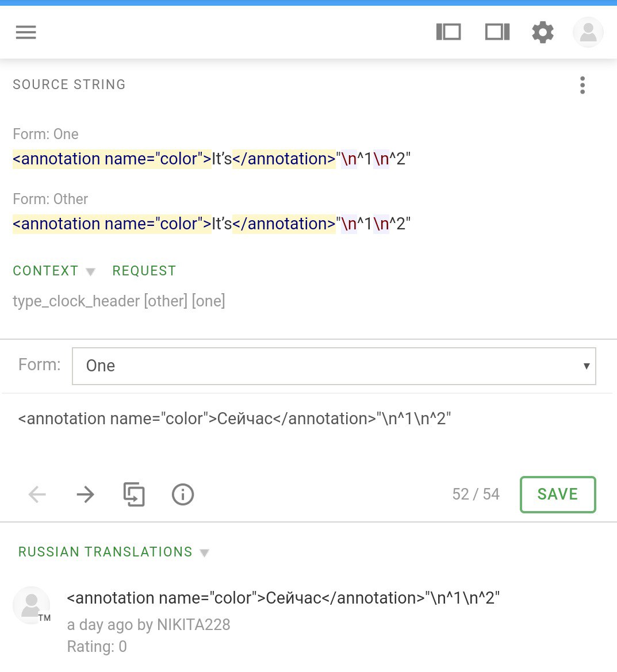The width and height of the screenshot is (617, 672).
Task: Select NIKITA228's suggested translation
Action: [283, 598]
